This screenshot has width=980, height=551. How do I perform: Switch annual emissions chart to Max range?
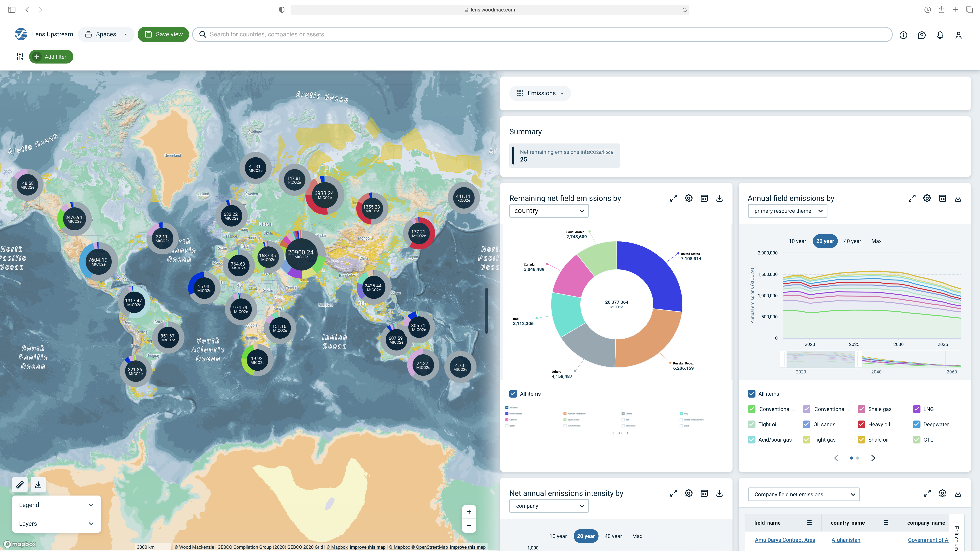click(x=876, y=241)
